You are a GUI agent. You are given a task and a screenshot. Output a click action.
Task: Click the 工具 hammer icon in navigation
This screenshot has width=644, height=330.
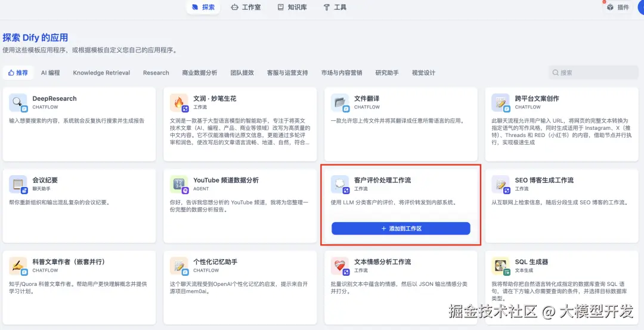pos(327,7)
